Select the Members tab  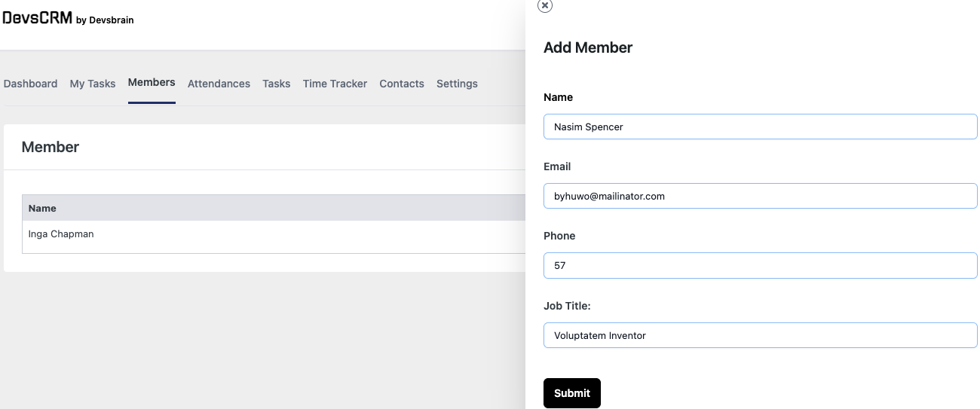coord(152,83)
